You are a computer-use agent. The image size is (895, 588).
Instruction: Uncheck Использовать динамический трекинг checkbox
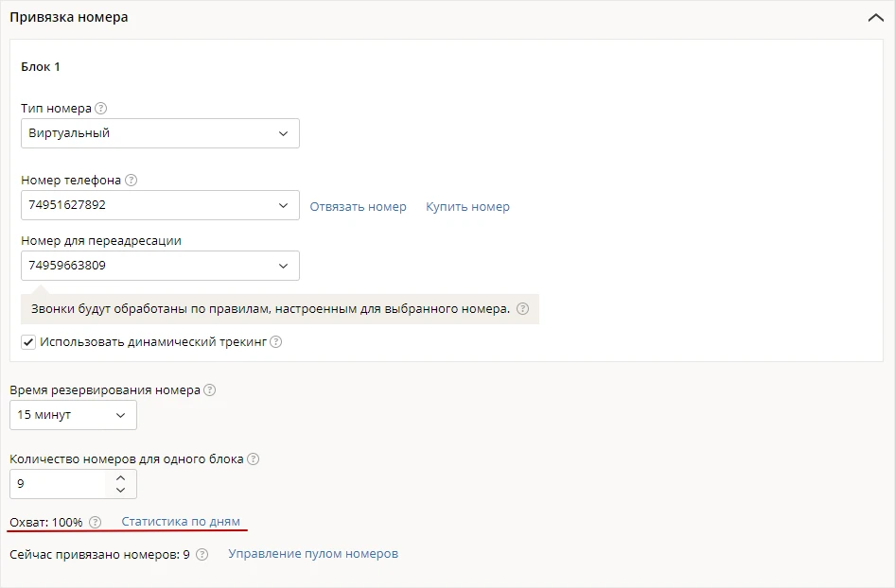click(28, 342)
